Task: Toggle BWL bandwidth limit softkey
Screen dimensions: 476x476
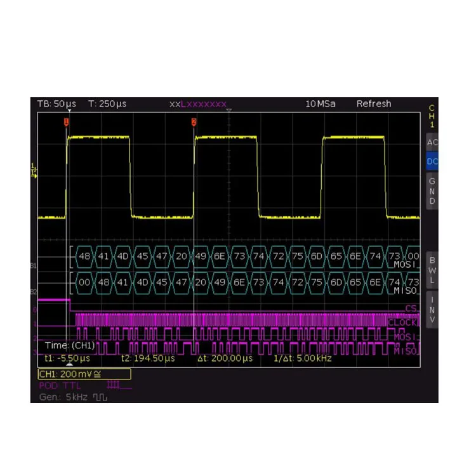Action: pyautogui.click(x=432, y=270)
